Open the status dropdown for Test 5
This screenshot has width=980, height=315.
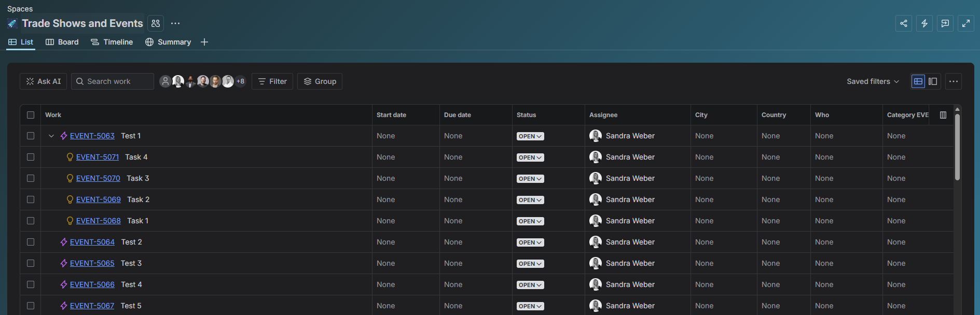pos(530,306)
